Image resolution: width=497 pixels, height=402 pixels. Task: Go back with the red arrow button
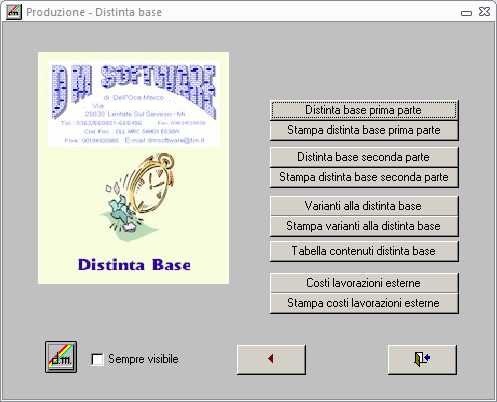pos(271,359)
